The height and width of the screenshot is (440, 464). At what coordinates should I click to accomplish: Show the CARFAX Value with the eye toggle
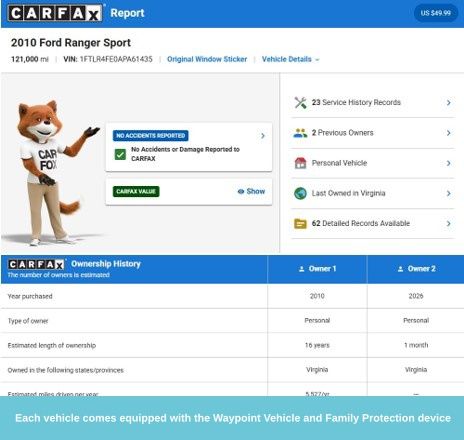251,191
